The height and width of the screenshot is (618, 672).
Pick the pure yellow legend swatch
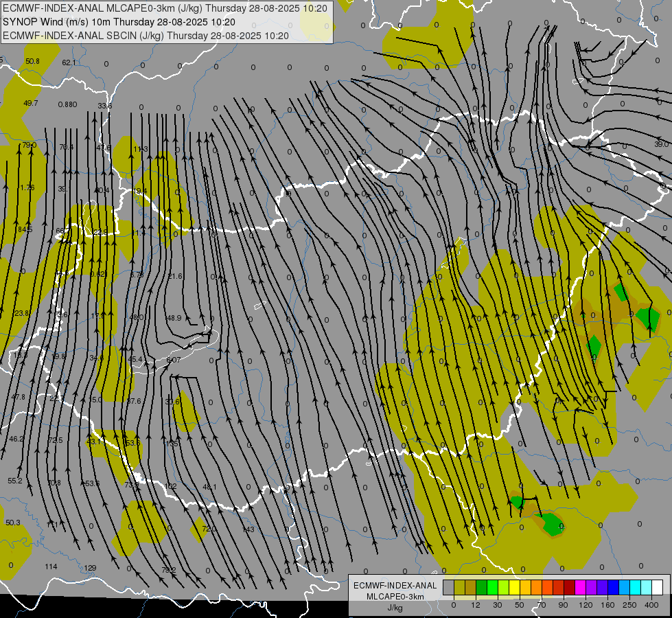pos(515,587)
